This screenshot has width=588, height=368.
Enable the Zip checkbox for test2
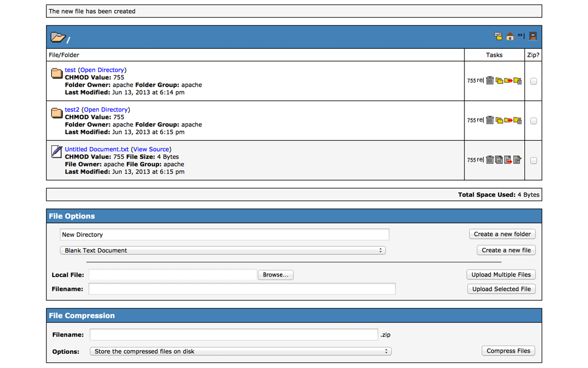coord(533,120)
